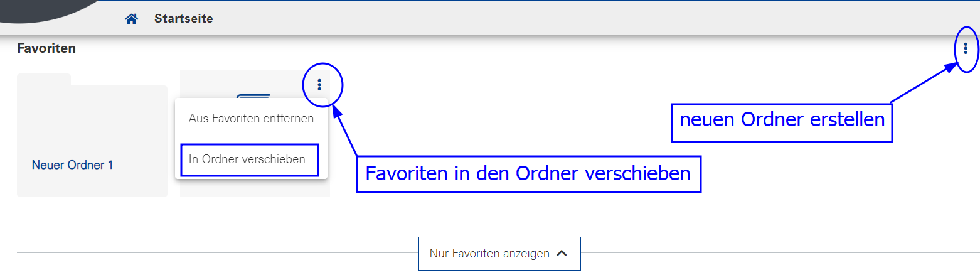Click the home icon in the breadcrumb
The width and height of the screenshot is (980, 275).
pos(131,19)
